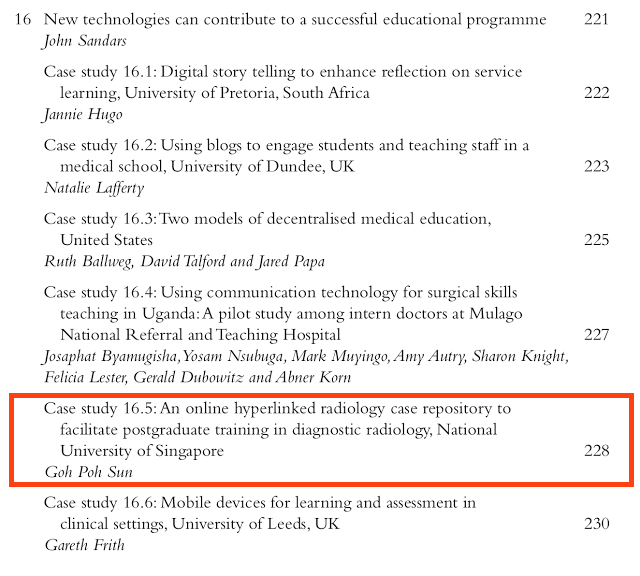
Task: Click page number 230
Action: 596,523
